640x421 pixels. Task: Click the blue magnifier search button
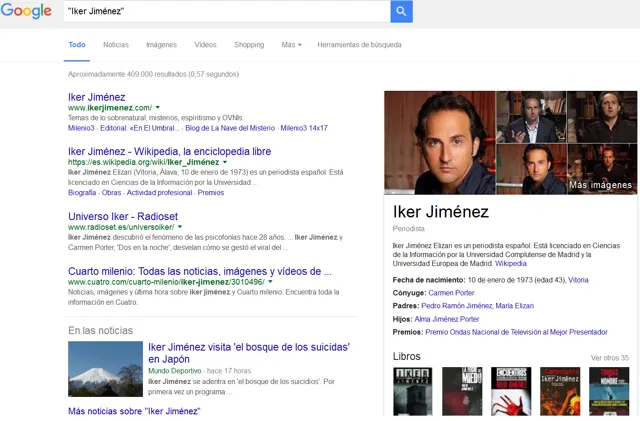click(401, 11)
